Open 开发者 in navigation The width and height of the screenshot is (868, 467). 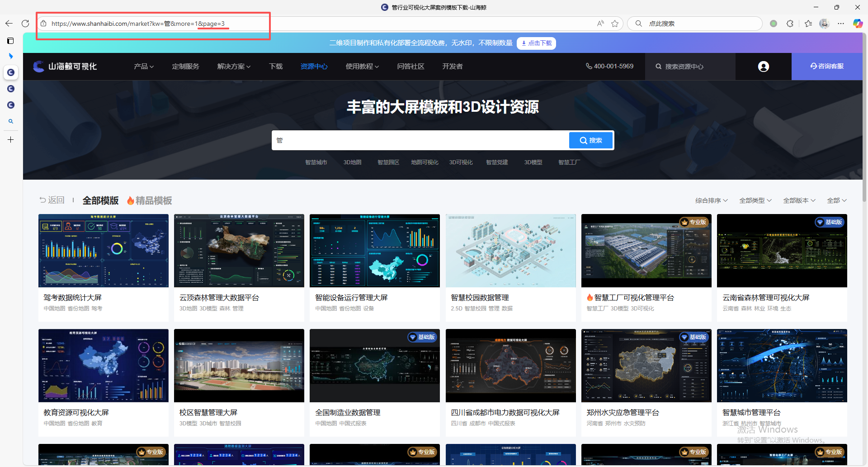452,67
